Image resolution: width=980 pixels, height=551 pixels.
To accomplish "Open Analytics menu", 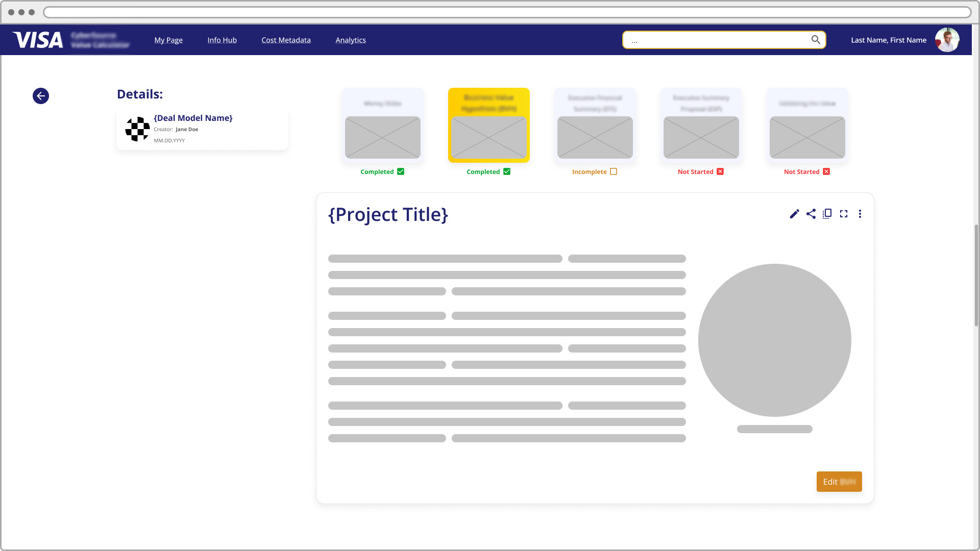I will point(351,40).
